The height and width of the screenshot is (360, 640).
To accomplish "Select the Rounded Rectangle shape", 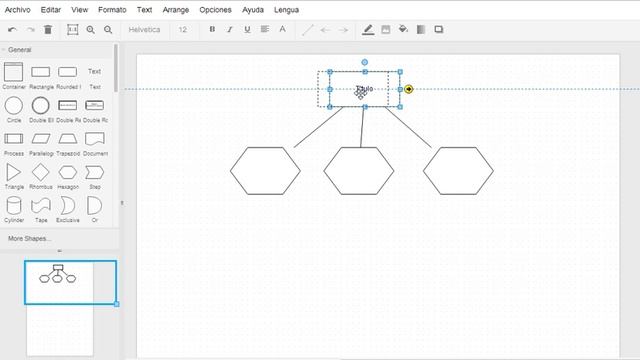I will tap(68, 72).
